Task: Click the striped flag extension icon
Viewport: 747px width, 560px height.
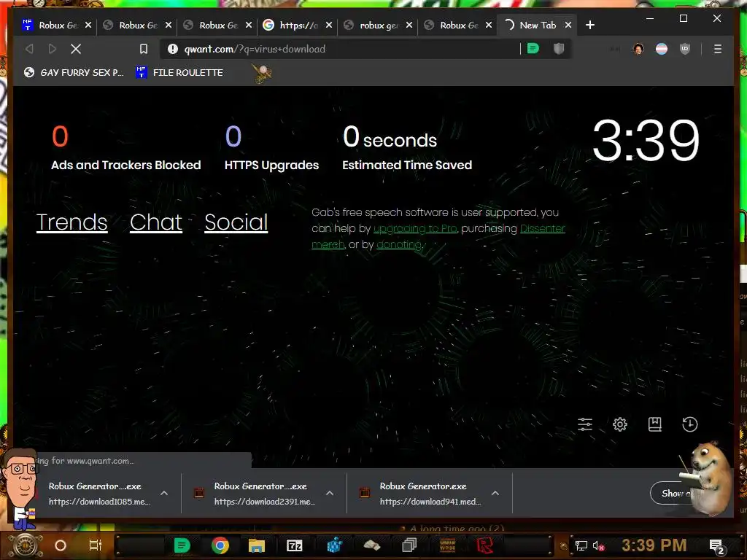Action: point(662,49)
